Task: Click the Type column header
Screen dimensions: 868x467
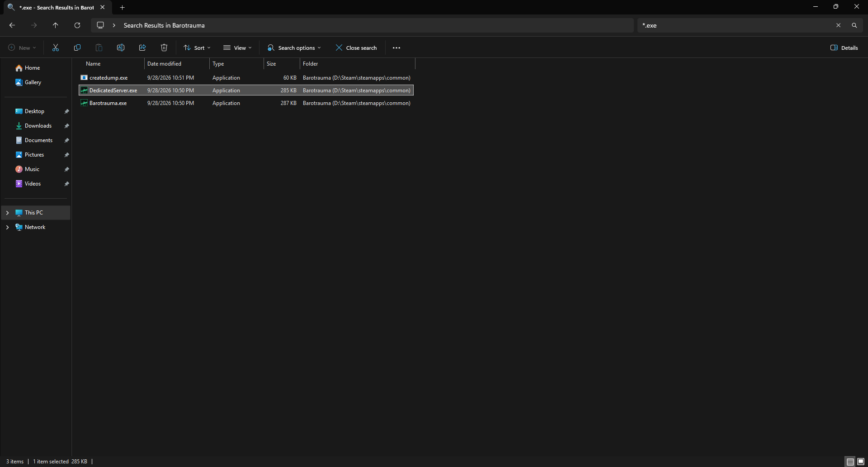Action: click(236, 64)
